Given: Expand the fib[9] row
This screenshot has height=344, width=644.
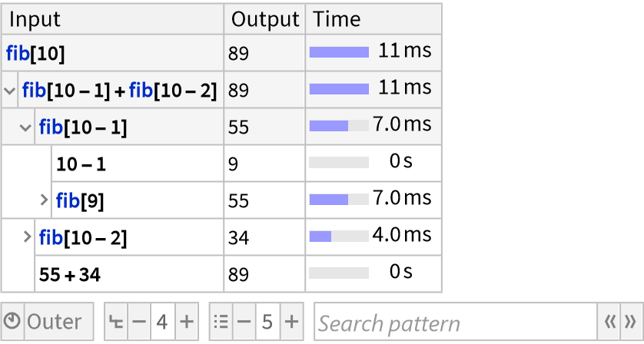Looking at the screenshot, I should click(x=45, y=200).
